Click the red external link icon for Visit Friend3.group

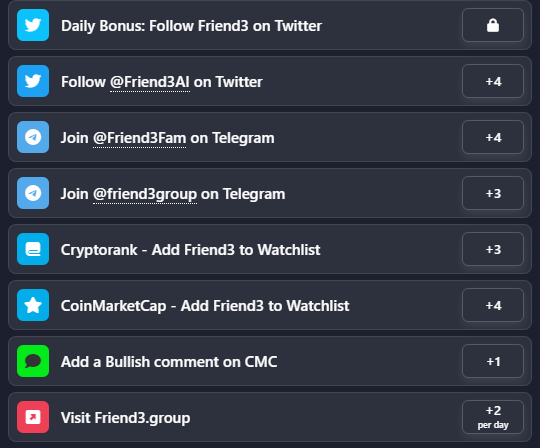point(33,417)
